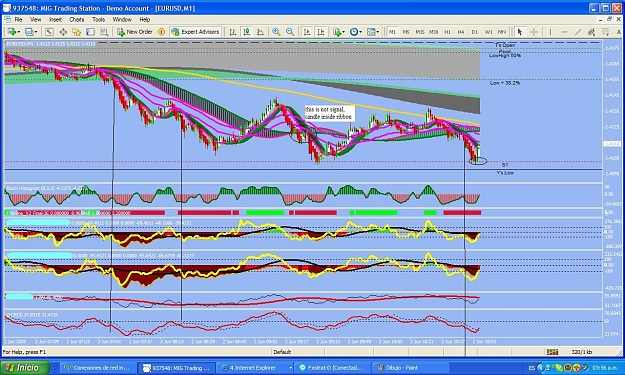Expand the Templates dropdown arrow
625x375 pixels.
coord(377,32)
